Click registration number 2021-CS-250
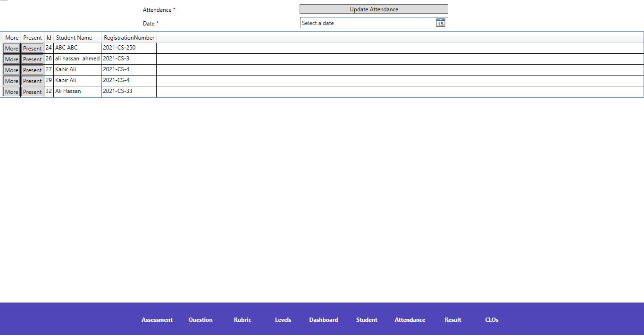The image size is (644, 335). click(129, 48)
